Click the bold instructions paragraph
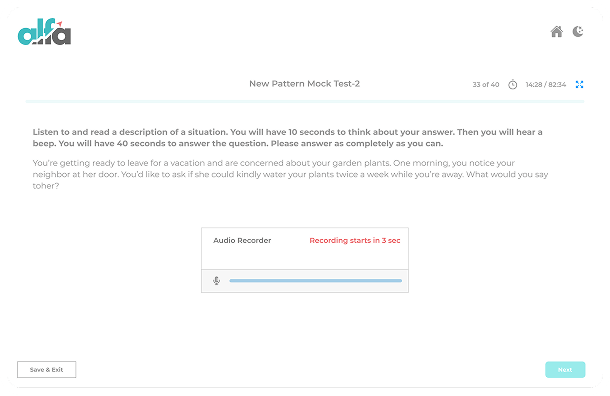This screenshot has height=396, width=610. pos(287,138)
